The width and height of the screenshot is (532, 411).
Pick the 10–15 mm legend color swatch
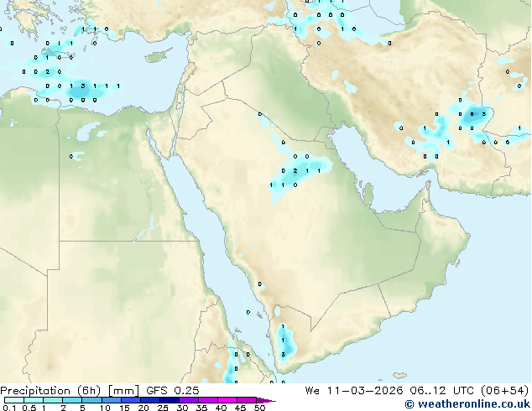(111, 400)
